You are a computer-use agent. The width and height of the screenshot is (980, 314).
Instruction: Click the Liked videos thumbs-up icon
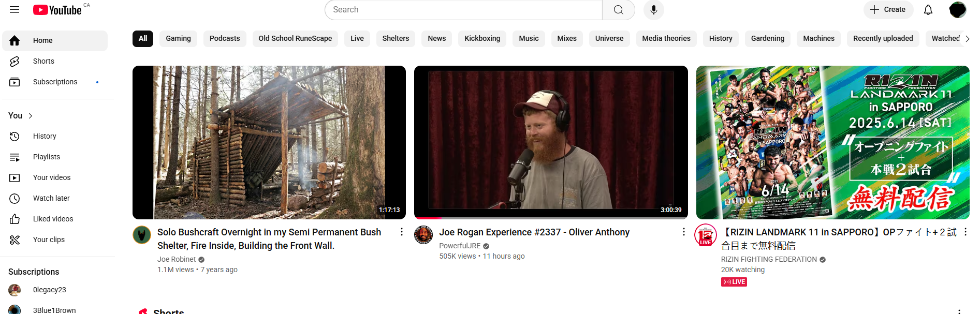[x=14, y=219]
